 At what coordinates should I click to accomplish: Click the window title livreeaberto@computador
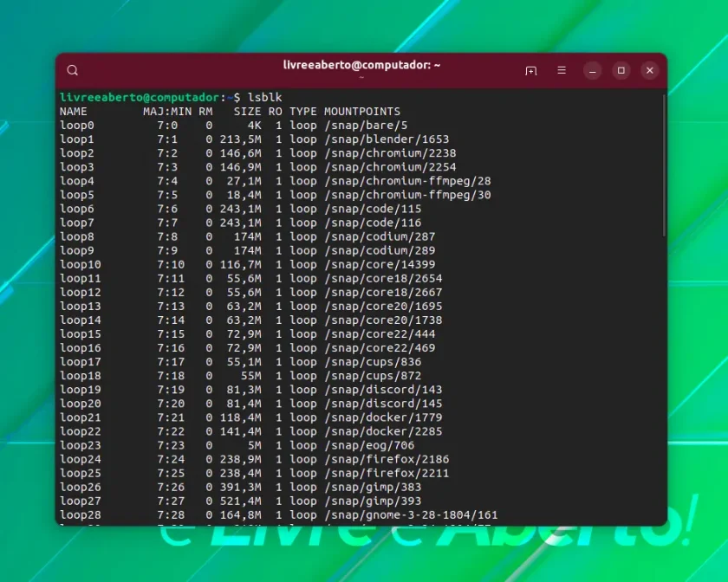pos(361,65)
